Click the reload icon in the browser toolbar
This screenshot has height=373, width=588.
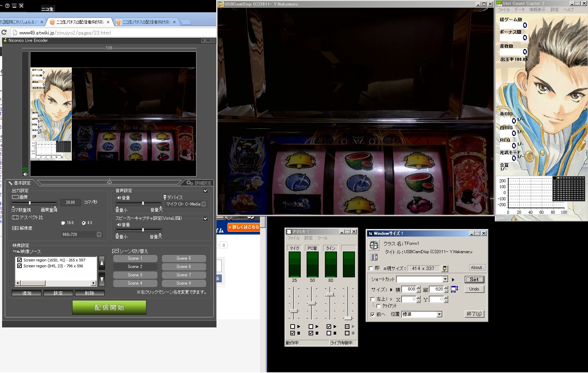click(4, 32)
